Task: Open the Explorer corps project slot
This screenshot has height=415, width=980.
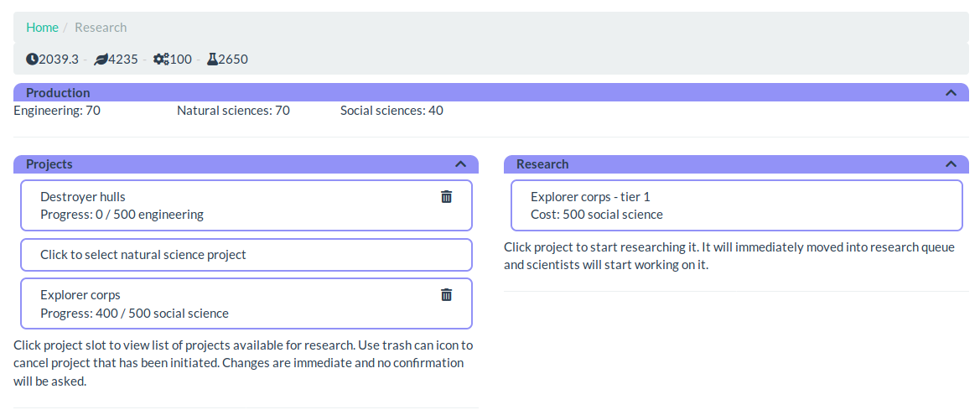Action: click(246, 303)
